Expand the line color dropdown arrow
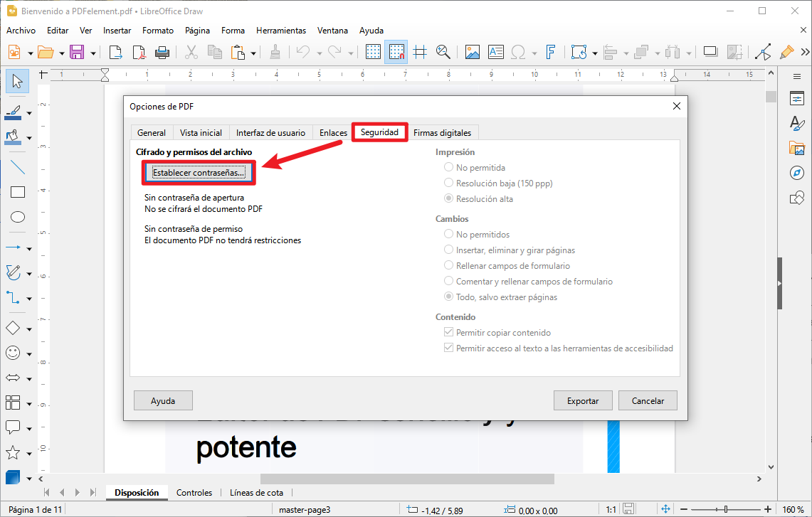The height and width of the screenshot is (517, 812). tap(29, 113)
